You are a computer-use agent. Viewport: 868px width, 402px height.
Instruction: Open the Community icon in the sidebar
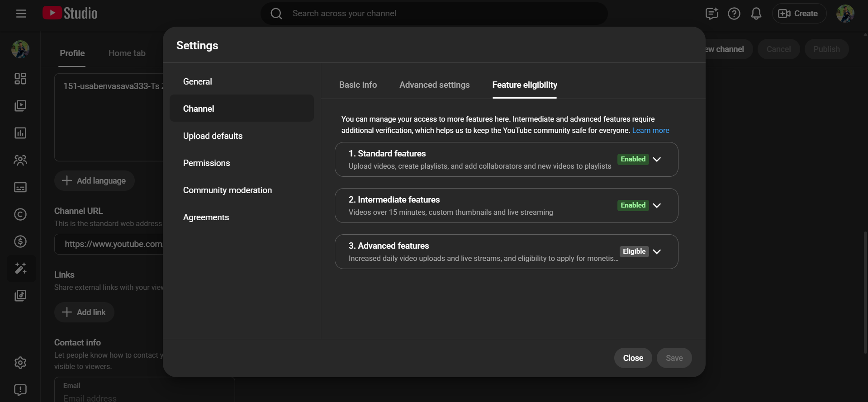(20, 160)
